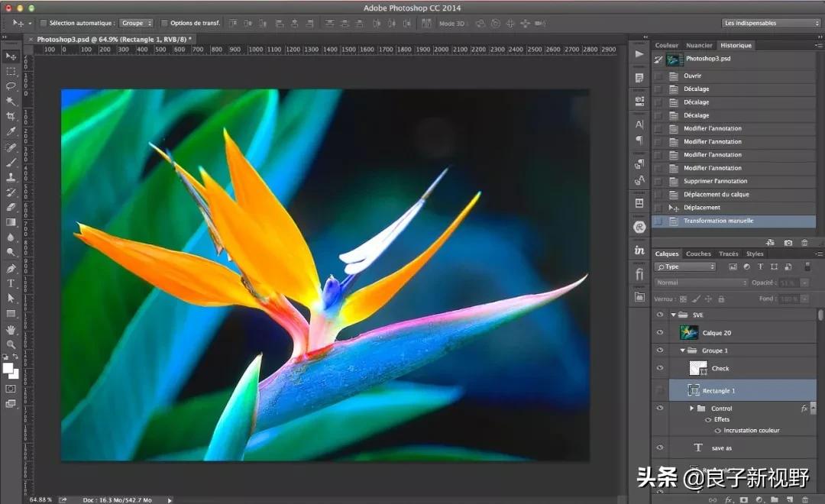The image size is (825, 504).
Task: Click the Check layer thumbnail
Action: [x=697, y=368]
